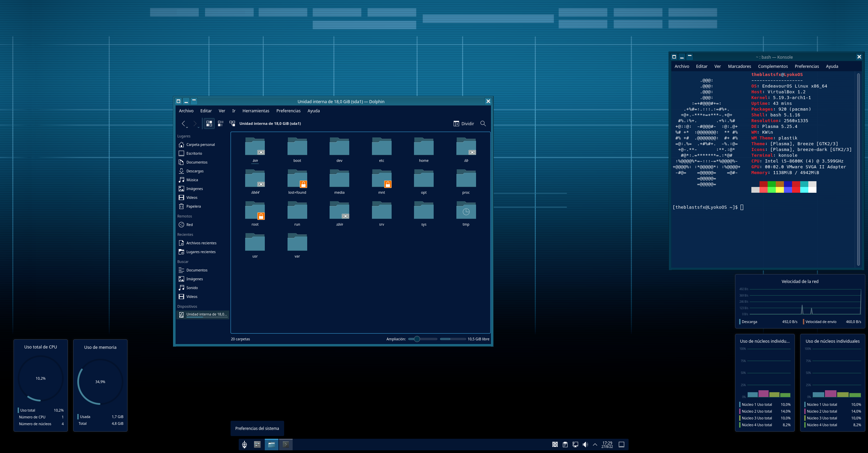Click the volume icon in the system tray
Viewport: 868px width, 453px height.
coord(586,444)
